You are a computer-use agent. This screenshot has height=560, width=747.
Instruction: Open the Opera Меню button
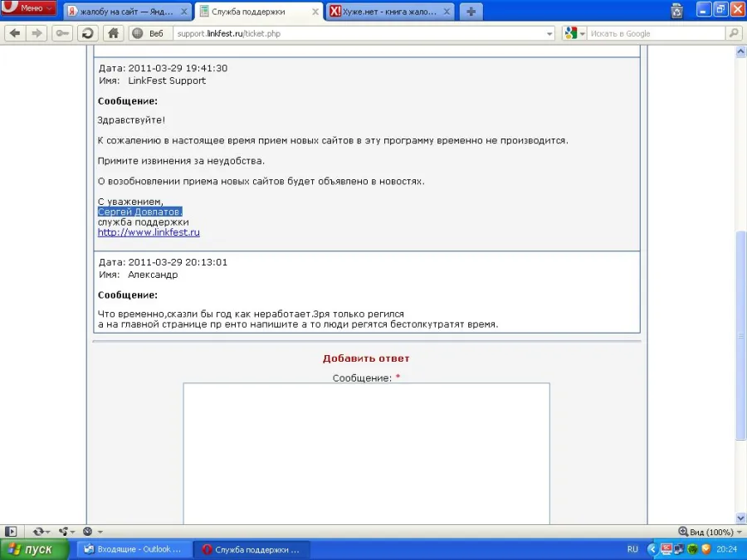28,7
